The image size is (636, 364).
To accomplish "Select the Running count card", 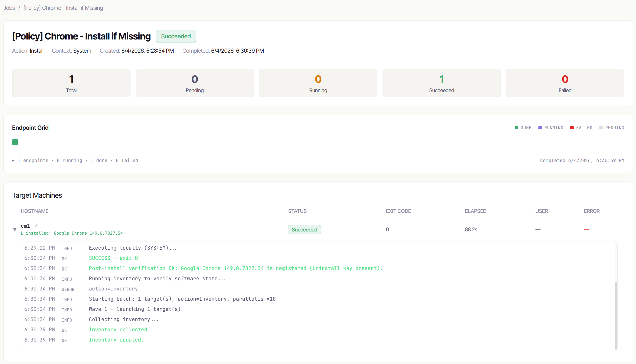I will click(318, 83).
